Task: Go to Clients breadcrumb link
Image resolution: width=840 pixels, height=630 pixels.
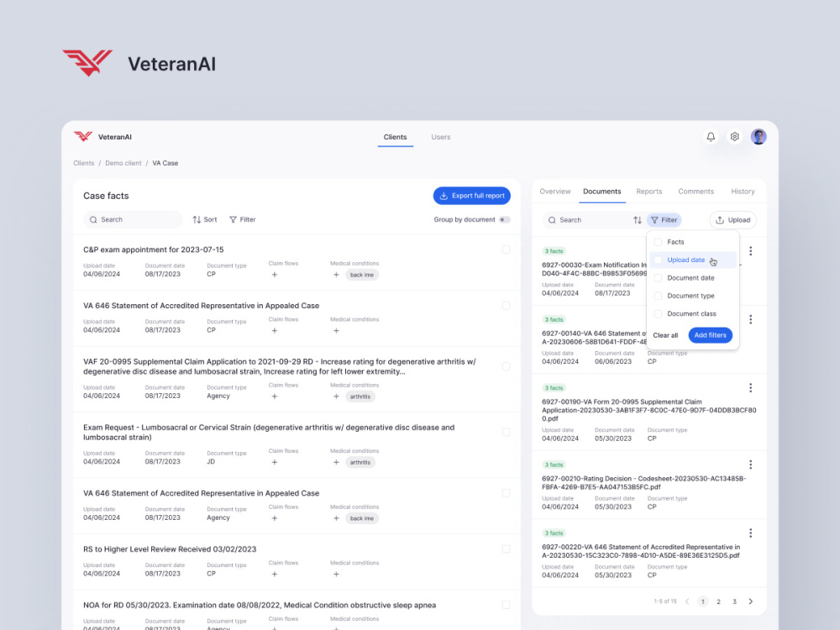Action: (83, 163)
